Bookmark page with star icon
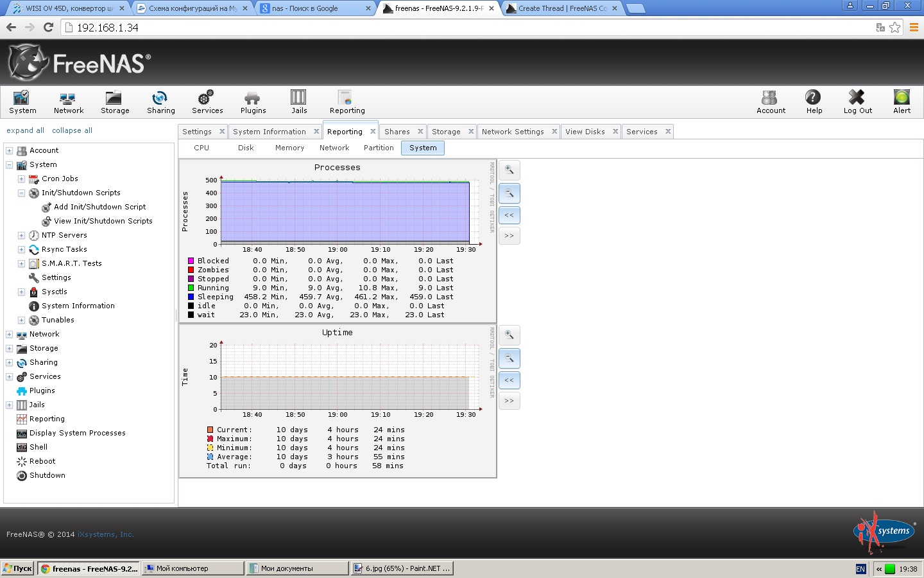 pyautogui.click(x=894, y=28)
